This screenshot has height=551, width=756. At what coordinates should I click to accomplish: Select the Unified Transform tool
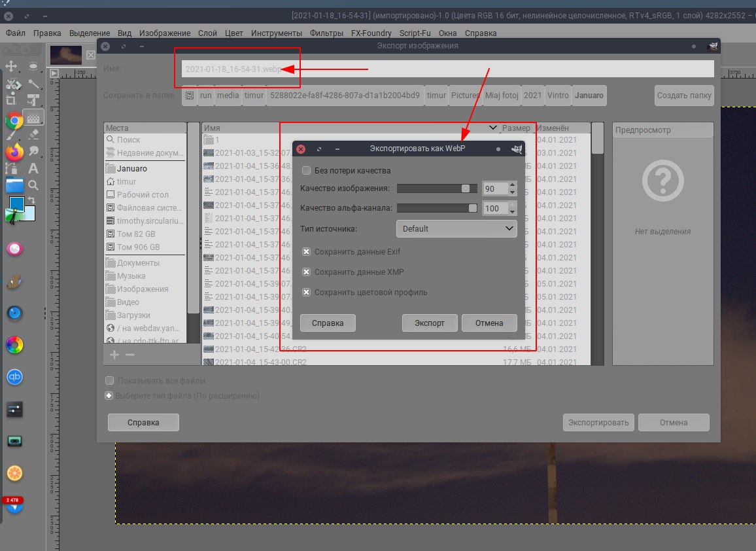[33, 100]
